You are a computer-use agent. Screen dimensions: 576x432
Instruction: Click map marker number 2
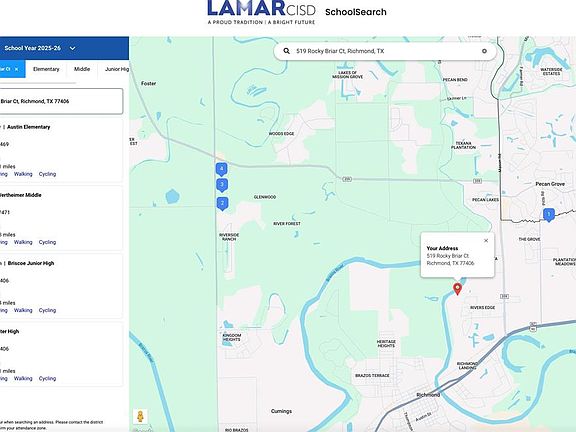tap(222, 204)
